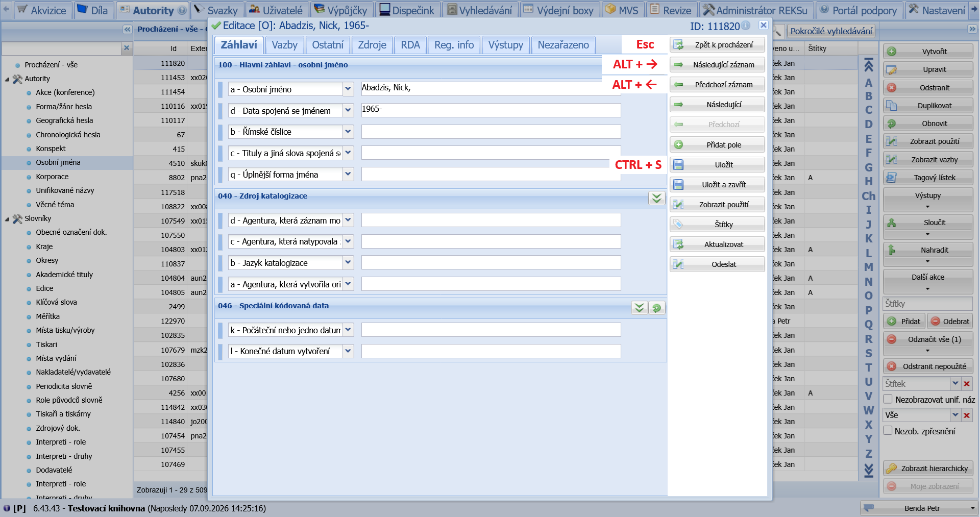
Task: Clear the left panel search box
Action: click(x=127, y=48)
